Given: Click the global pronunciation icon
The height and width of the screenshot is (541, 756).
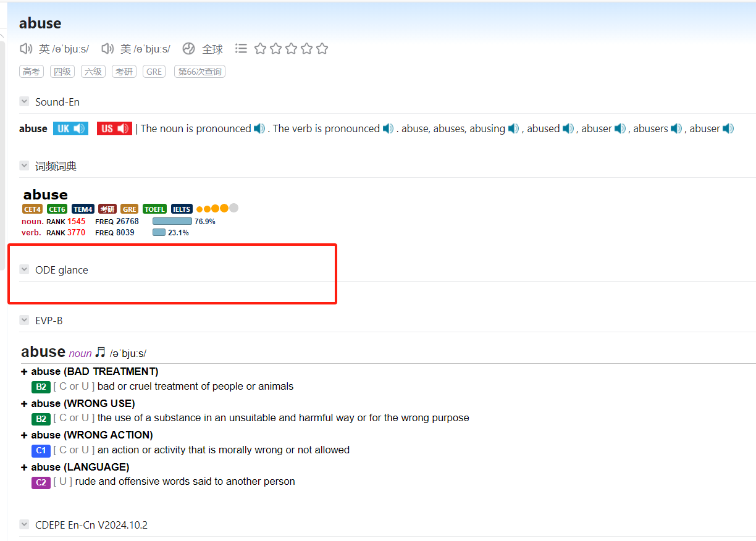Looking at the screenshot, I should 189,49.
